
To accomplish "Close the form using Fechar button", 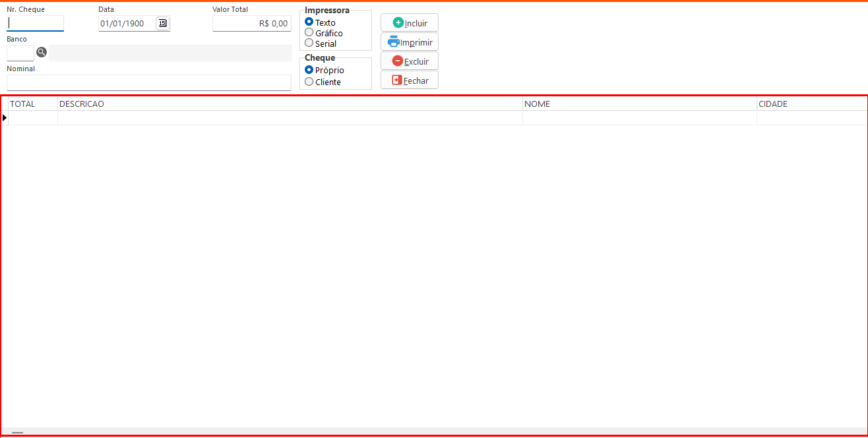I will (x=410, y=80).
